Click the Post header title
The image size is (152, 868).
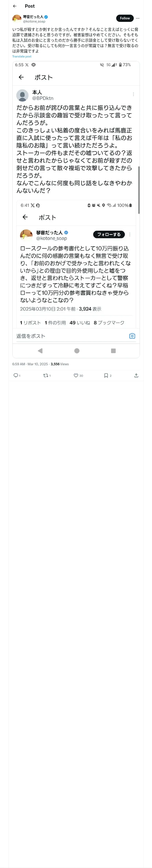30,6
